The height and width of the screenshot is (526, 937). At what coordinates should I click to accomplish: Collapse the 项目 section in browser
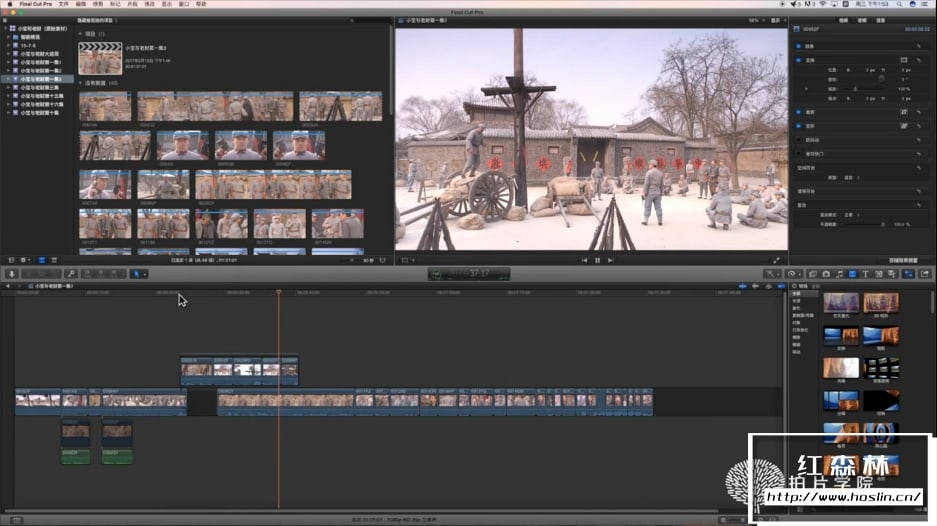[81, 34]
